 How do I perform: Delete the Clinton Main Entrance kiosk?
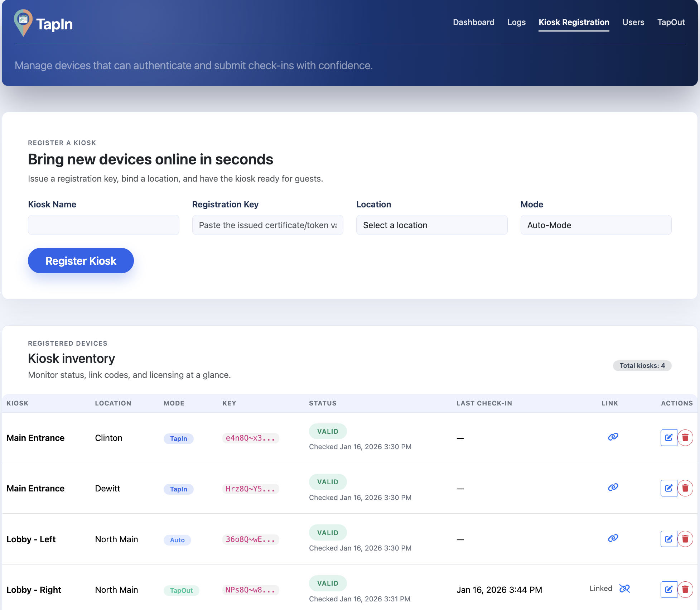[x=685, y=437]
